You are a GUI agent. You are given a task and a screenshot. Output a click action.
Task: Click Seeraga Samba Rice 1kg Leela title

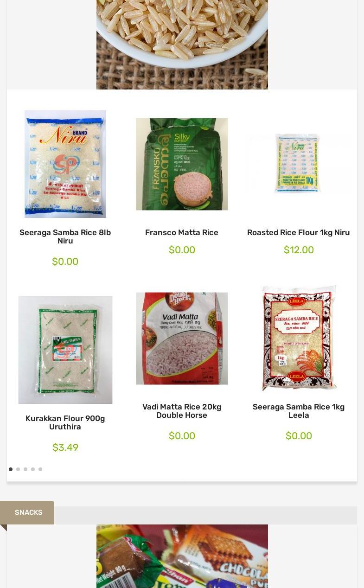(299, 411)
